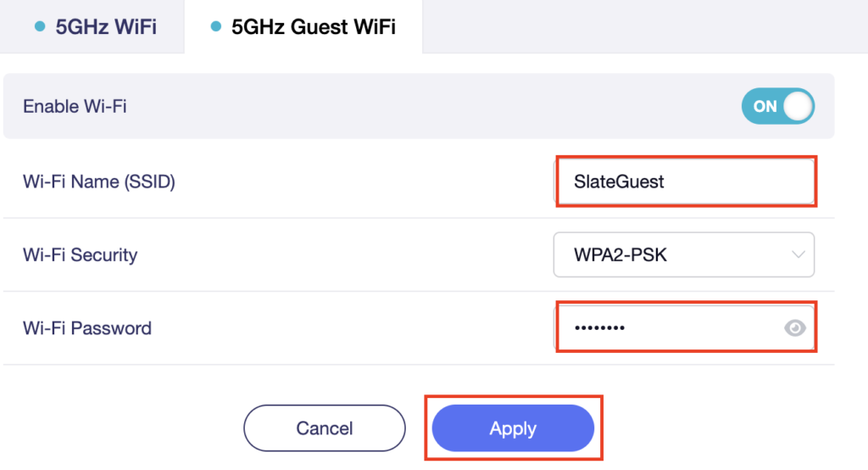This screenshot has width=868, height=470.
Task: Select the 5GHz Guest WiFi tab
Action: (313, 26)
